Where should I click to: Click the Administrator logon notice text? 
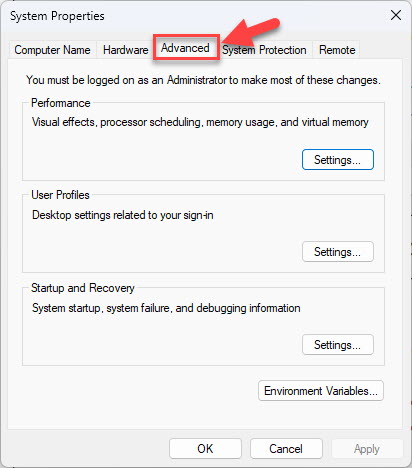click(x=203, y=80)
